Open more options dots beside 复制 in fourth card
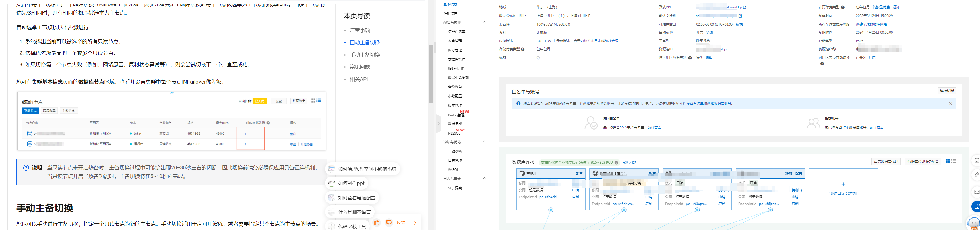The image size is (980, 230). (x=801, y=190)
